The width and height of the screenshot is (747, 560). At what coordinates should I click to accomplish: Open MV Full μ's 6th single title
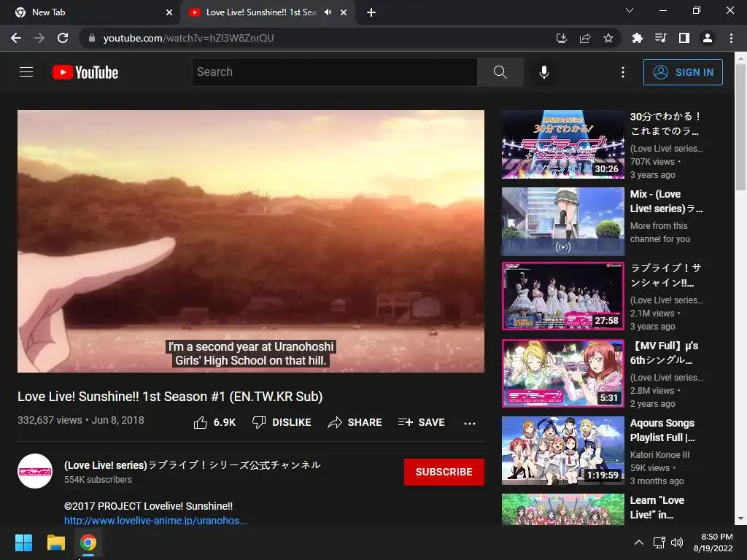[664, 353]
